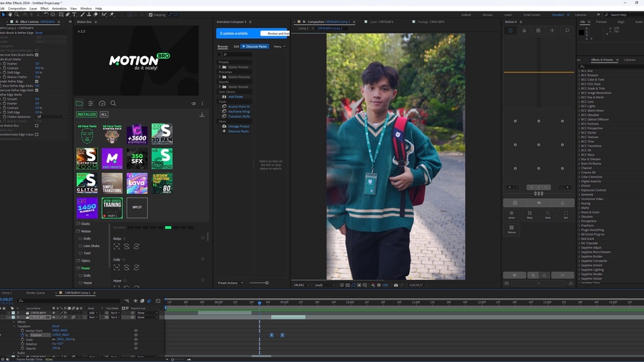Pick the Type tool in the toolbar

pyautogui.click(x=74, y=15)
